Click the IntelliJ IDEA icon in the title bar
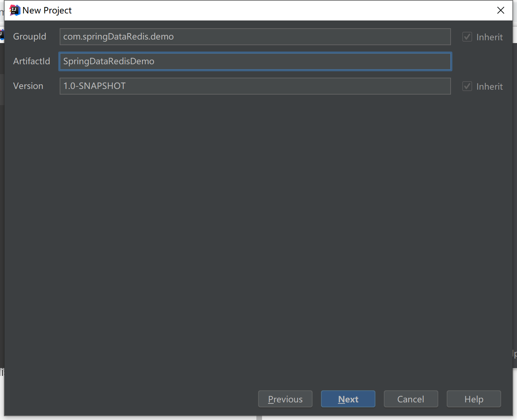The height and width of the screenshot is (420, 517). click(14, 10)
